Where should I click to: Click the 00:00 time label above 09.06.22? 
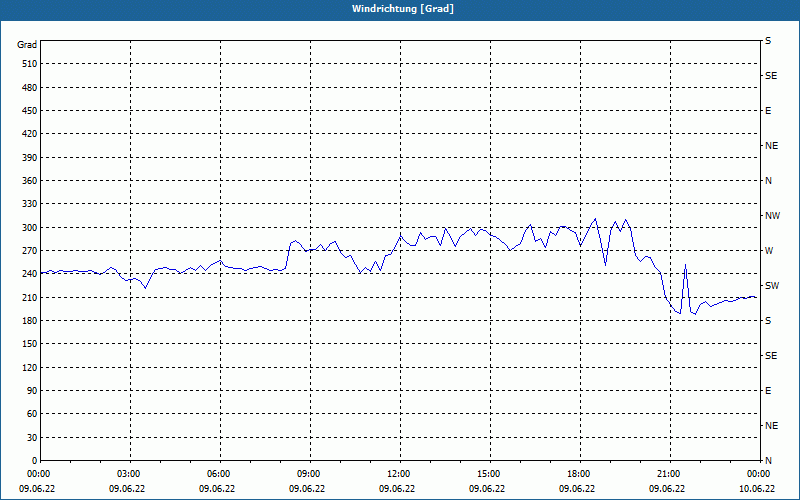click(x=40, y=473)
